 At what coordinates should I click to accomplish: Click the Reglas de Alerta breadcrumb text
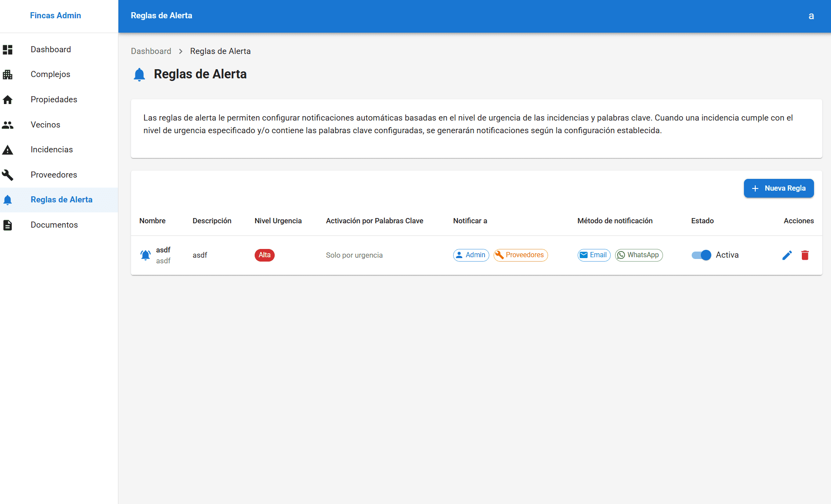220,51
